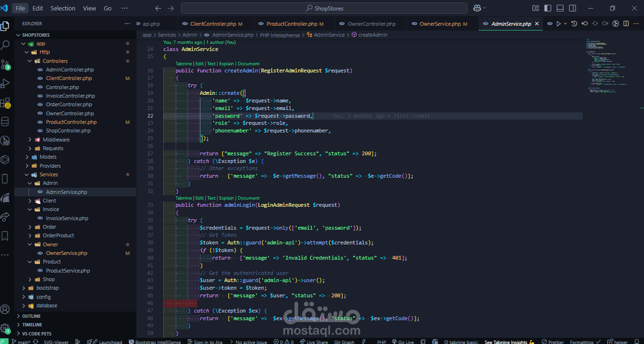Open the database view in activity bar
Screen dimensions: 644x344
click(x=5, y=121)
